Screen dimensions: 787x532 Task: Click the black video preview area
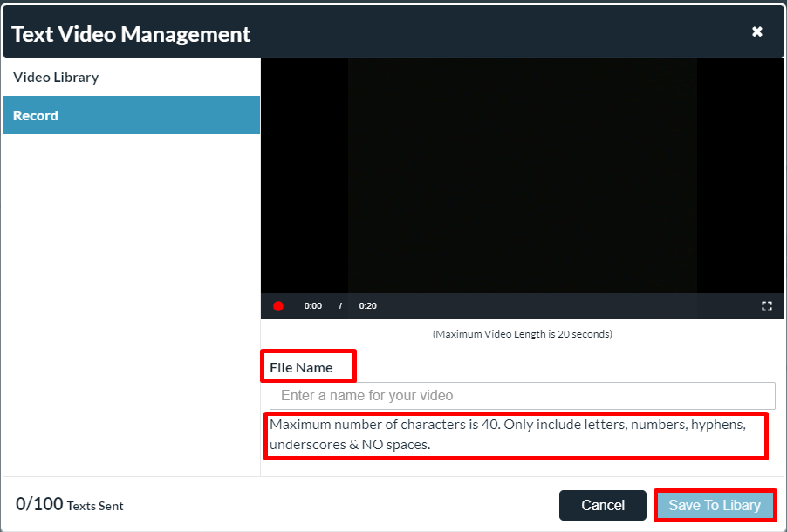coord(522,175)
